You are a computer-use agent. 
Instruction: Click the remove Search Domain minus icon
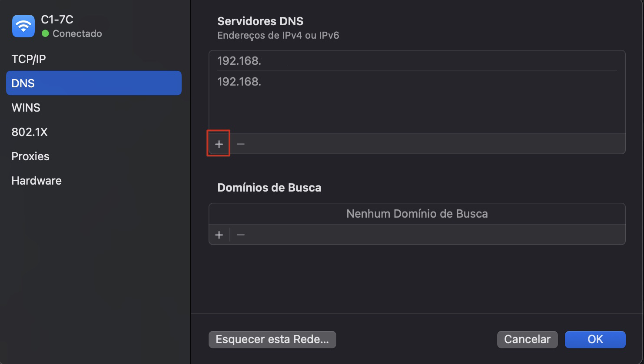[x=240, y=235]
